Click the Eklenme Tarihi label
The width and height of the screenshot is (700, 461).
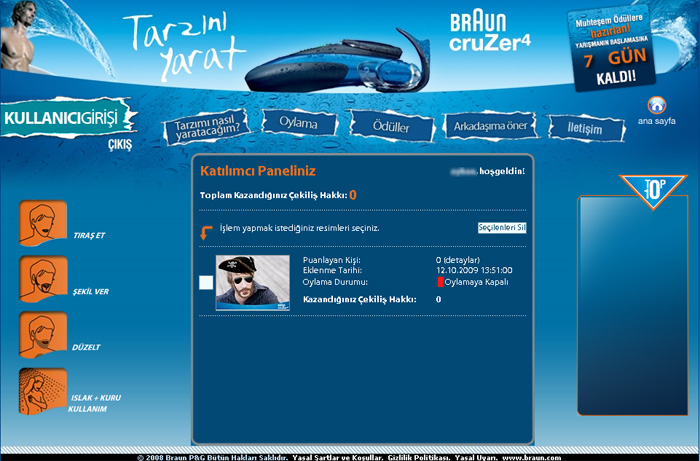click(x=332, y=270)
